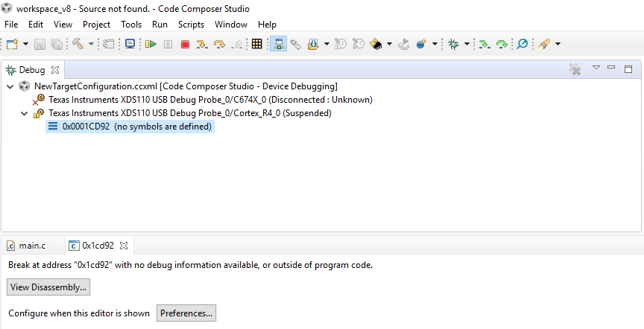Click the build hammer icon
The width and height of the screenshot is (644, 329).
tap(78, 43)
